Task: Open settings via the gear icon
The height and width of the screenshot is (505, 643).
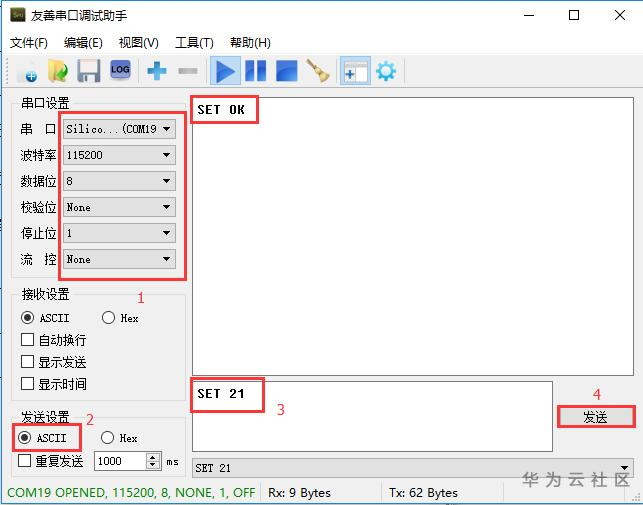Action: pyautogui.click(x=386, y=71)
